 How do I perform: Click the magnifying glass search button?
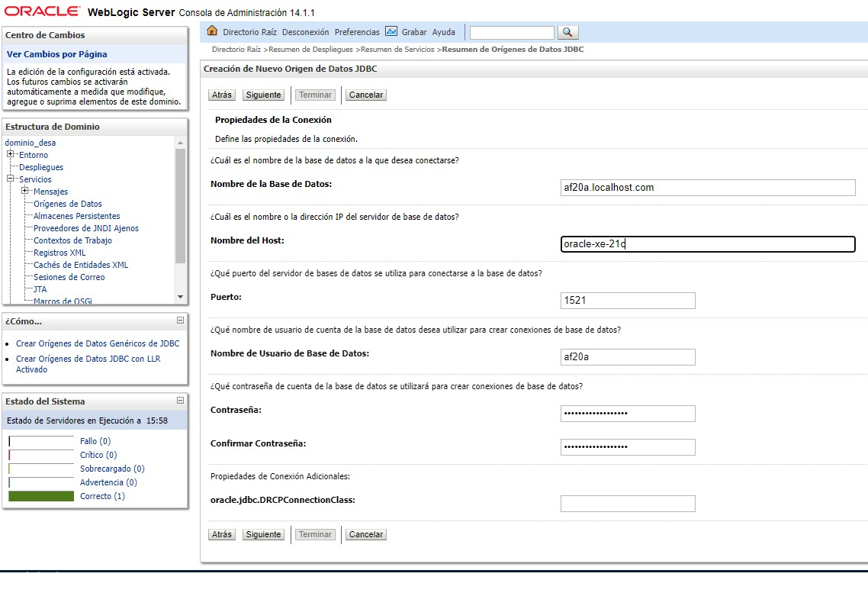[x=567, y=33]
